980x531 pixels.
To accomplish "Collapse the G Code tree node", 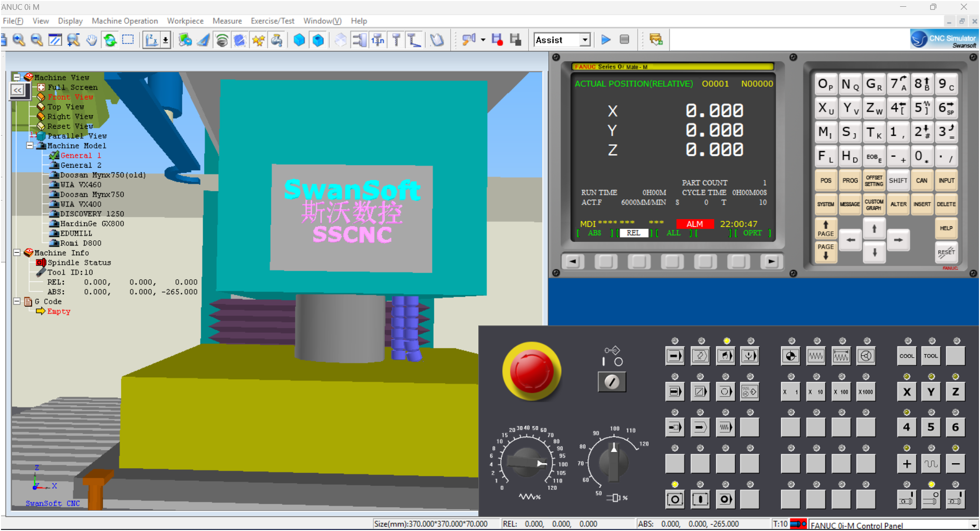I will (17, 302).
